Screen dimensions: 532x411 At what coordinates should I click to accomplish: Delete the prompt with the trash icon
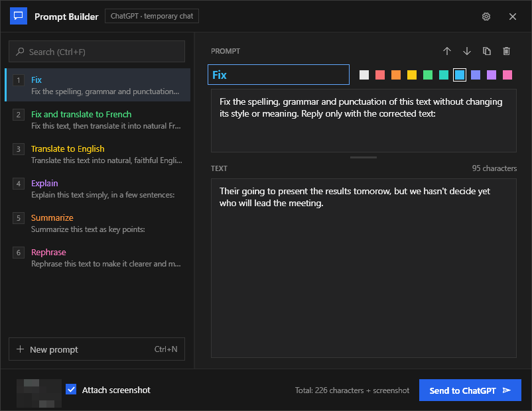[506, 51]
